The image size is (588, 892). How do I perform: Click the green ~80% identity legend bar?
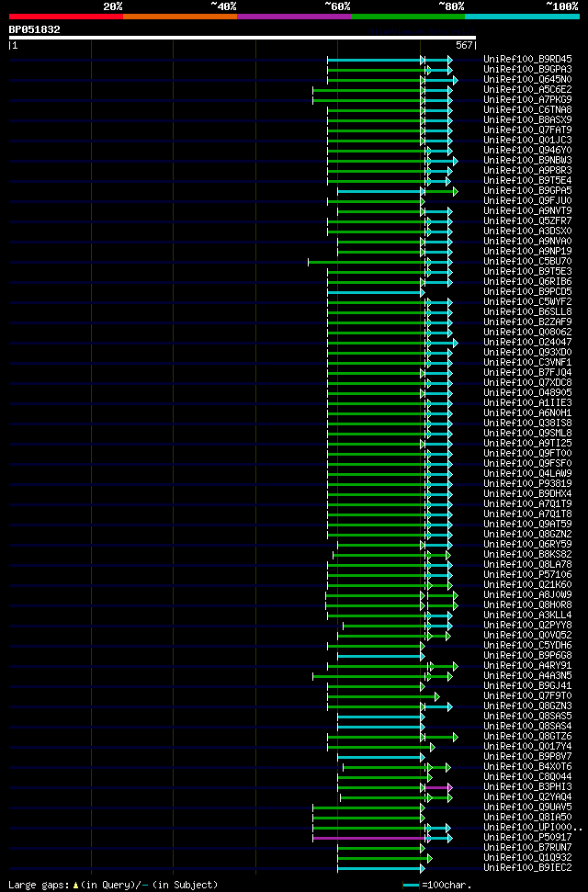pyautogui.click(x=408, y=17)
